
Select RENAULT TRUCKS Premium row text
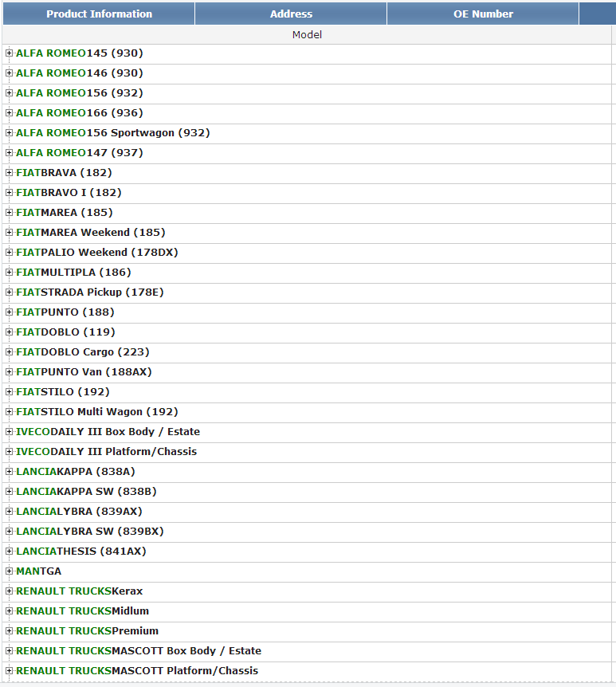point(87,631)
